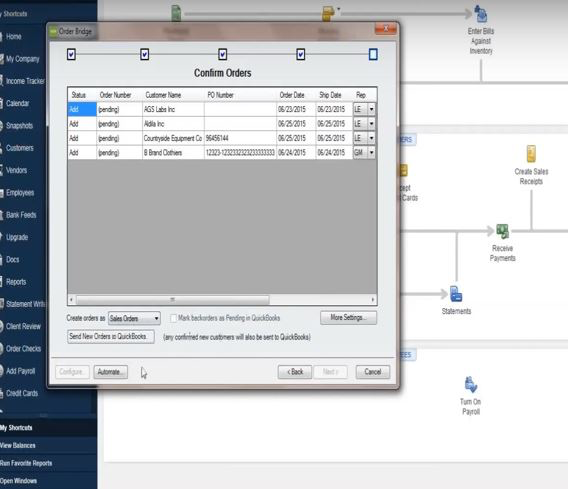Open Reports shortcut in sidebar

point(16,282)
